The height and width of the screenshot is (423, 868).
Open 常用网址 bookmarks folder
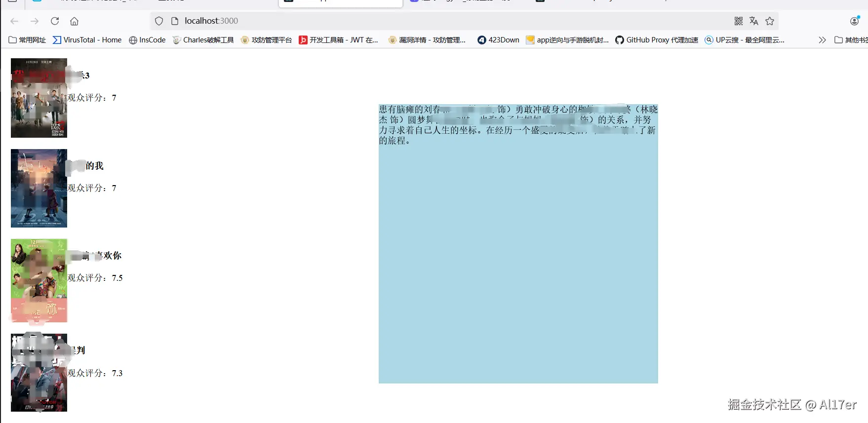click(x=27, y=40)
